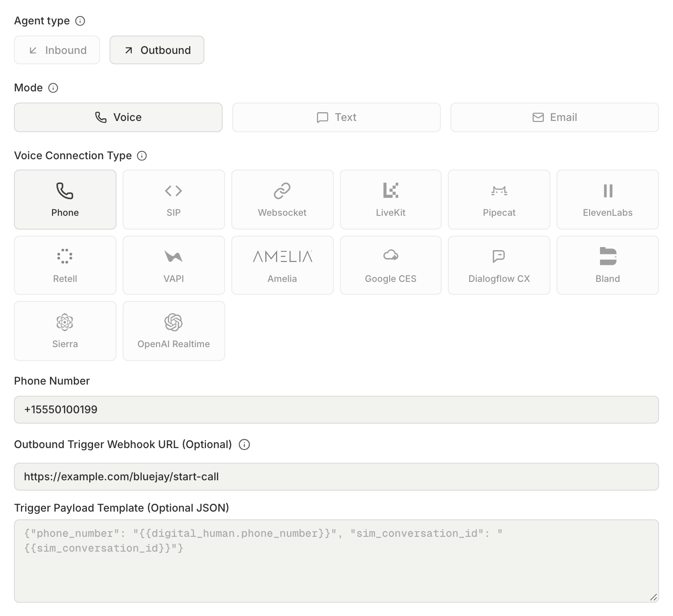Select the Google CES connection type
673x616 pixels.
[391, 265]
